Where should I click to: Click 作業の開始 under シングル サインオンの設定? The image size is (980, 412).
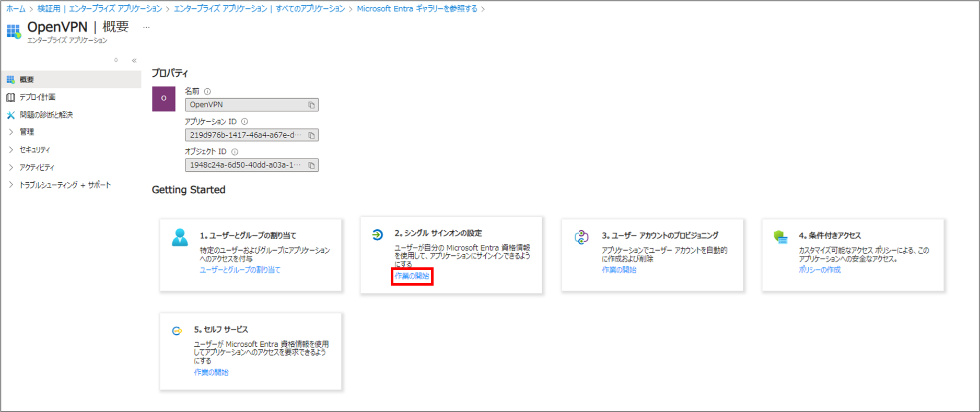click(x=412, y=276)
